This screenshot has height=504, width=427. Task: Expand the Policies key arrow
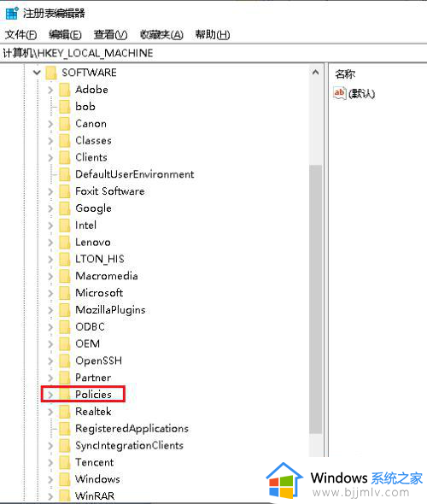coord(50,395)
